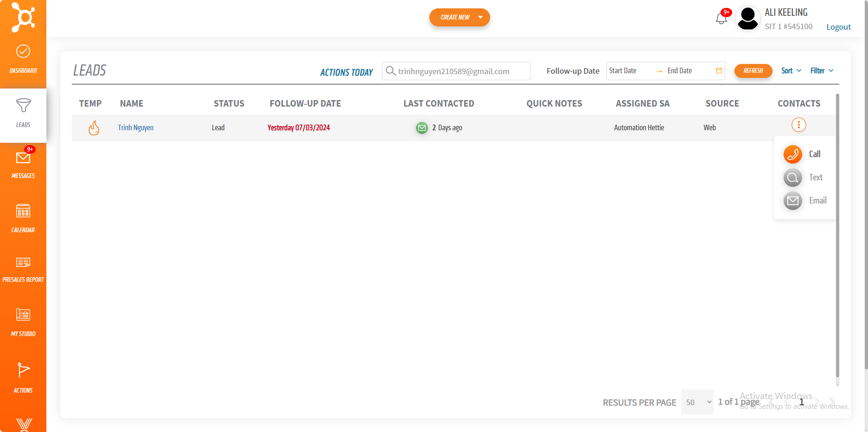
Task: Click the Status column header
Action: 229,103
